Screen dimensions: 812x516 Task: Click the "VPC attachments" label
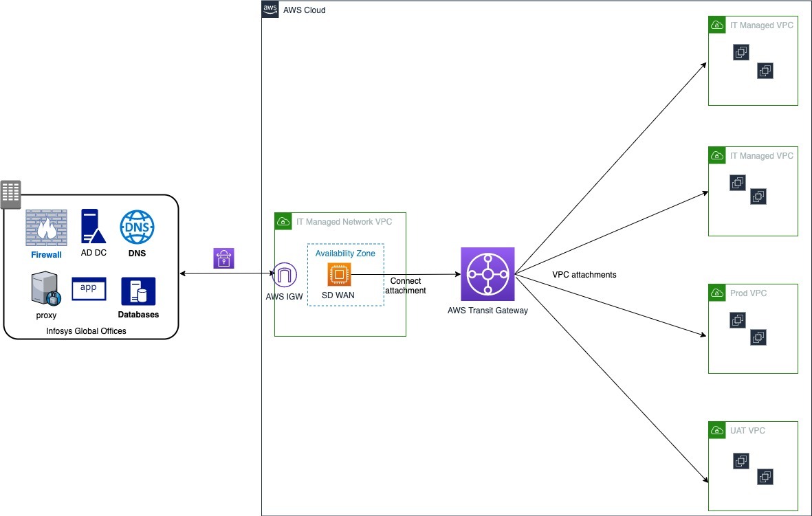[x=584, y=275]
